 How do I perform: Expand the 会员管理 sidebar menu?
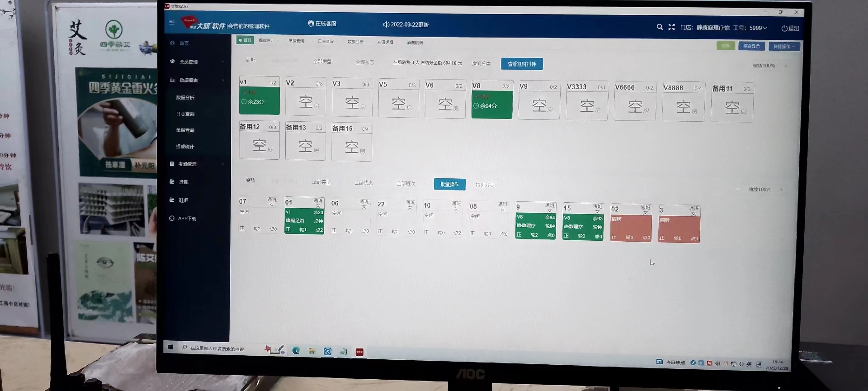point(189,62)
